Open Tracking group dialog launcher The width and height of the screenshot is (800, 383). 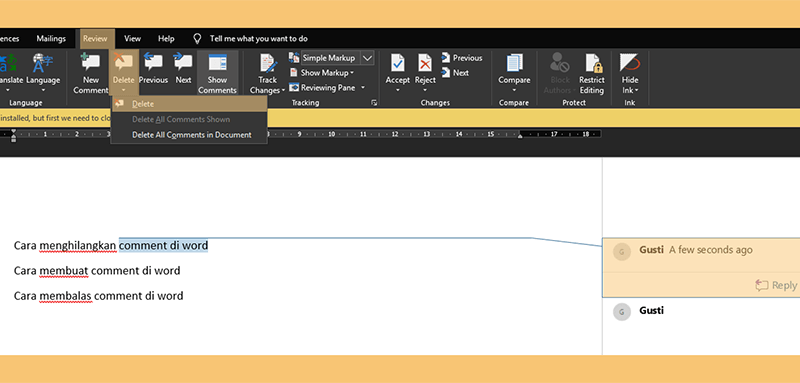click(374, 103)
